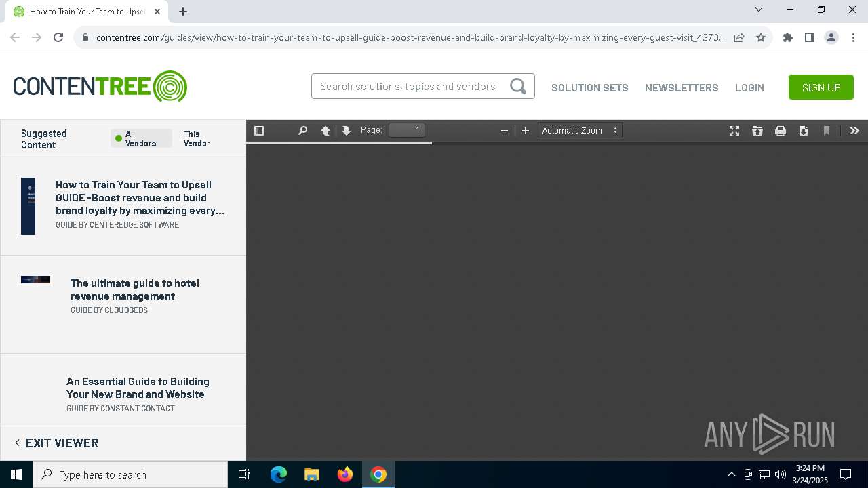Open An Essential Guide to Building Your Brand

pyautogui.click(x=138, y=388)
